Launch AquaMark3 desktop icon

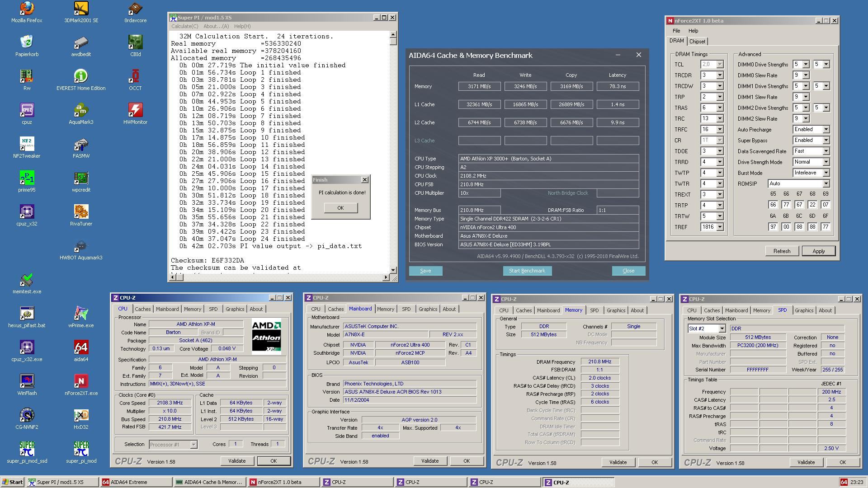coord(81,114)
